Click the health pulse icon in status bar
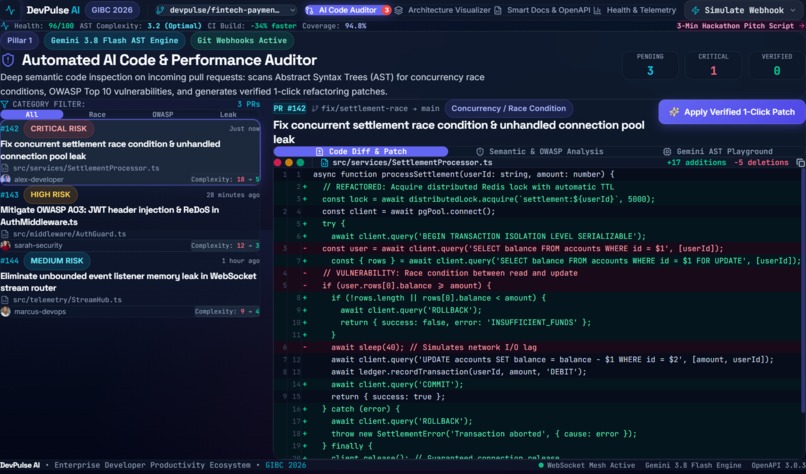The width and height of the screenshot is (806, 474). tap(5, 26)
